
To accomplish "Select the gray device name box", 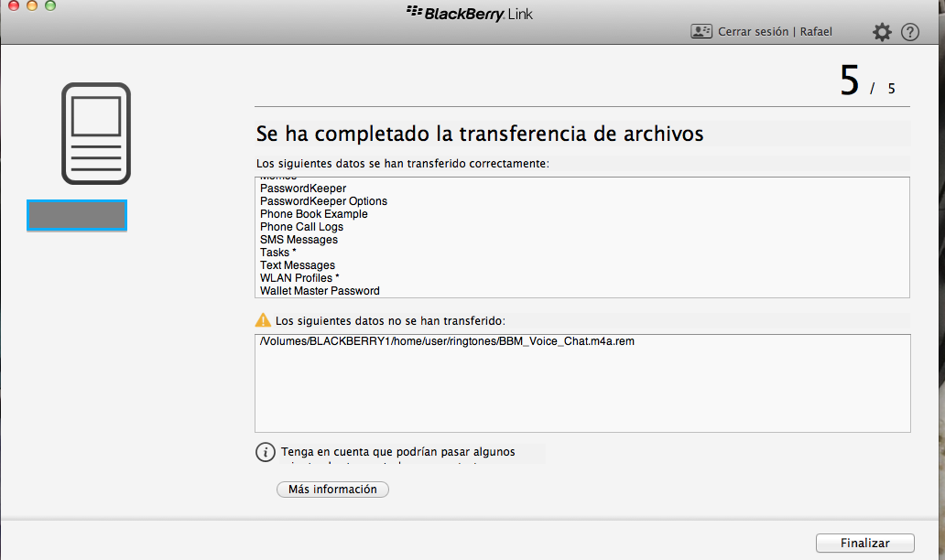I will [77, 215].
